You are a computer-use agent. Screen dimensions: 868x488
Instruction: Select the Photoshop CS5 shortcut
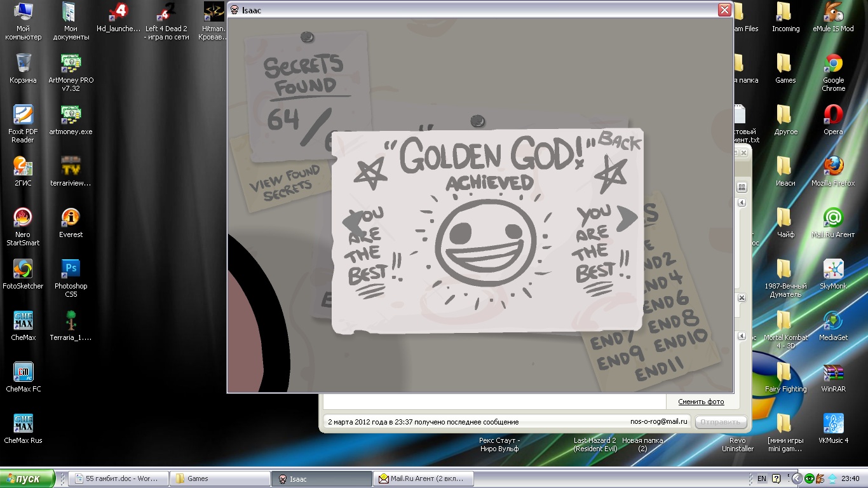[x=71, y=278]
